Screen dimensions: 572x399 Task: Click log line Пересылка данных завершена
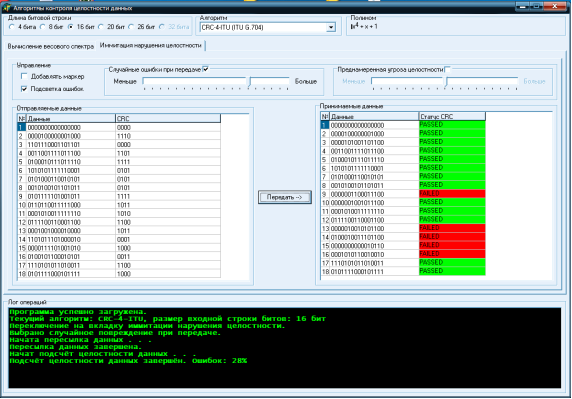point(76,347)
